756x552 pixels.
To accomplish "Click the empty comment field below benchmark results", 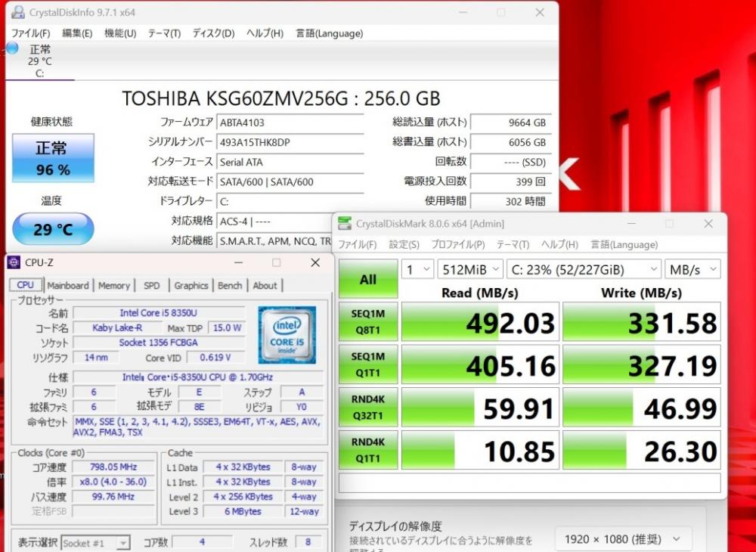I will (530, 482).
